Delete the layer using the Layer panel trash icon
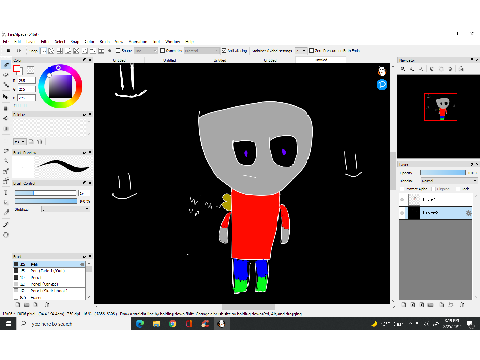 coord(462,304)
